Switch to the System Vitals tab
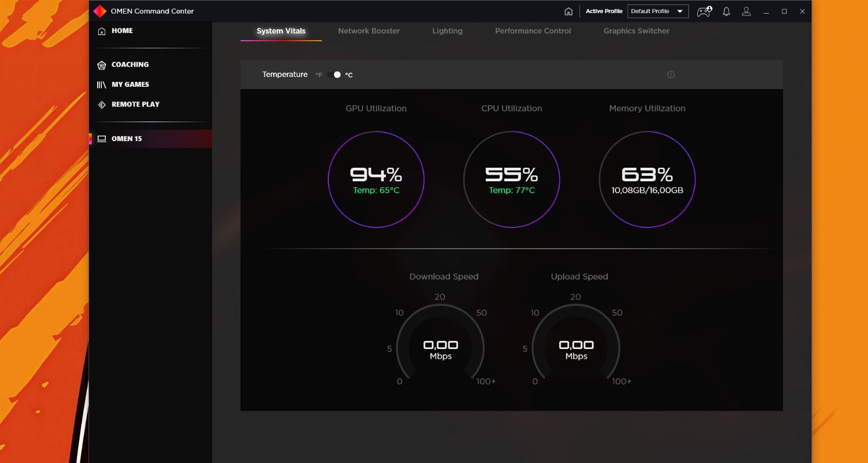 coord(281,31)
